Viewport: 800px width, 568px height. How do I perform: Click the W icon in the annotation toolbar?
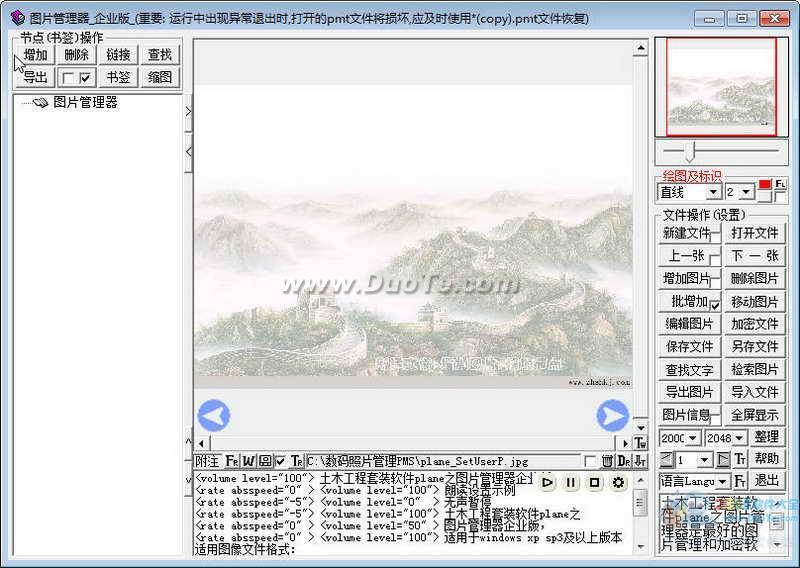248,461
